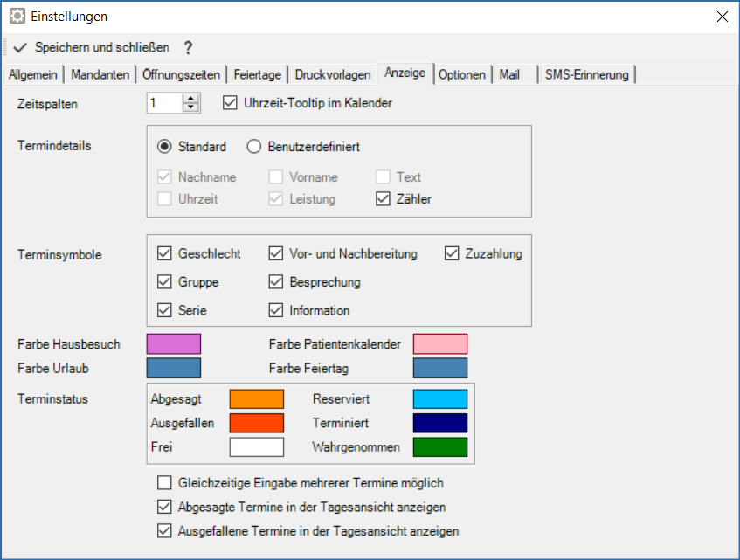The height and width of the screenshot is (560, 740).
Task: Open the SMS-Erinnerung tab
Action: [586, 75]
